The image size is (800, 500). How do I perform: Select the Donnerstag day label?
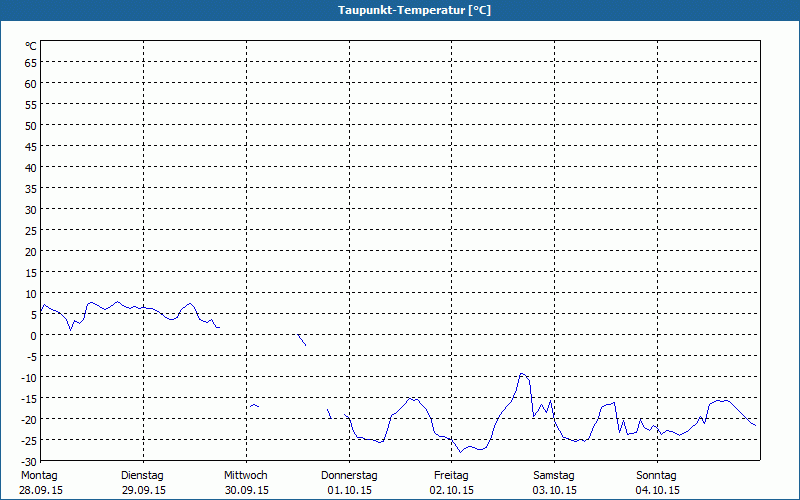tap(349, 475)
